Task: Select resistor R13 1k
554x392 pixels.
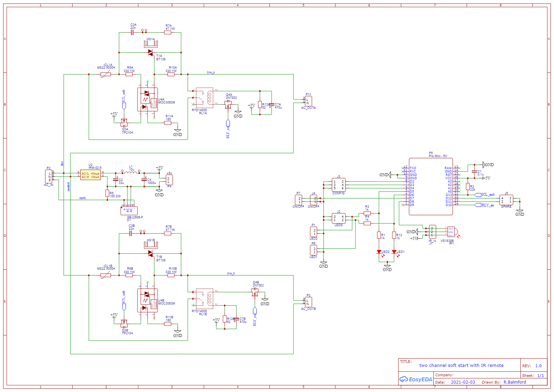Action: 394,235
